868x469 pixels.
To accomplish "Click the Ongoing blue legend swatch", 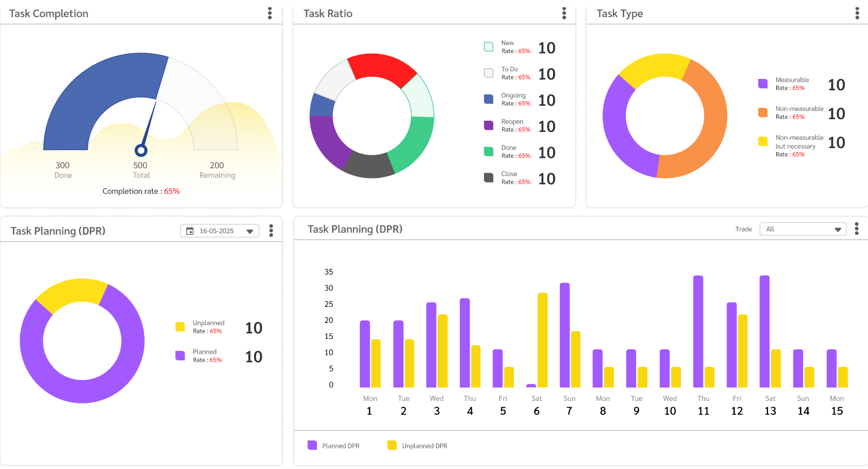I will (x=489, y=99).
